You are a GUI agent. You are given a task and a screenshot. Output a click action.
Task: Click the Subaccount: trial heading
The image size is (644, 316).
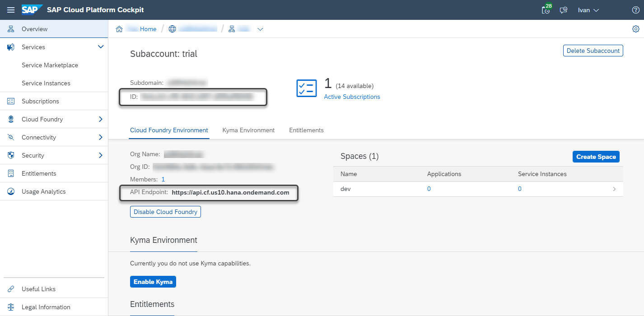click(x=164, y=54)
